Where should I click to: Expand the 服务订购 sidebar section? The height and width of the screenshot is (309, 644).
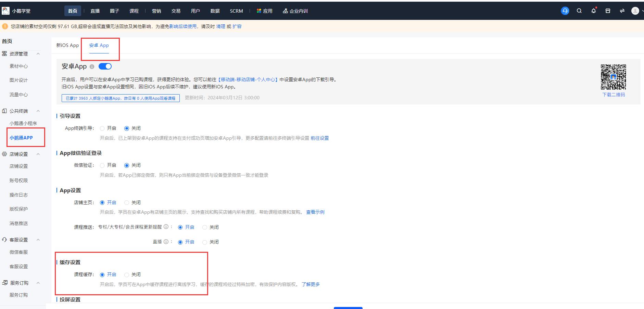pos(38,283)
